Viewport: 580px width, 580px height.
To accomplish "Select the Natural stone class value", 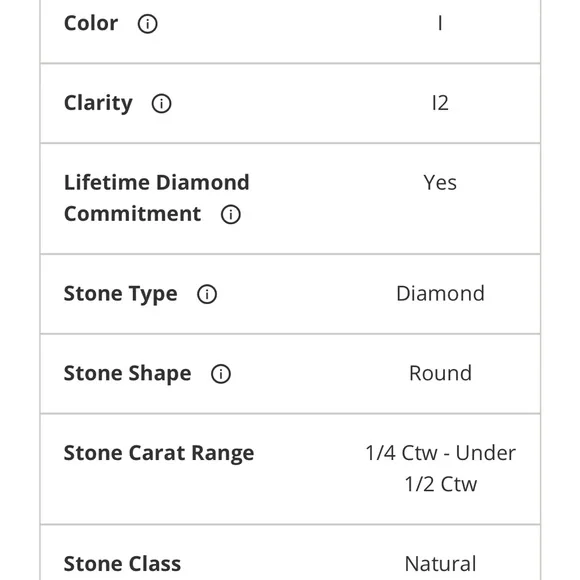I will pos(440,564).
